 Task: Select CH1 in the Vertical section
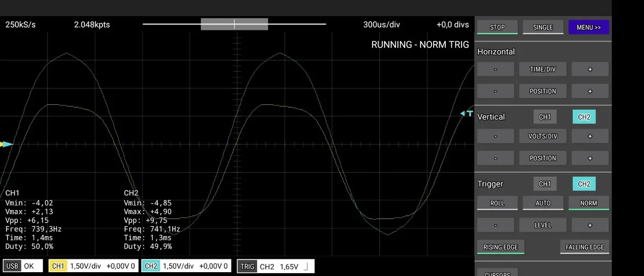[545, 117]
